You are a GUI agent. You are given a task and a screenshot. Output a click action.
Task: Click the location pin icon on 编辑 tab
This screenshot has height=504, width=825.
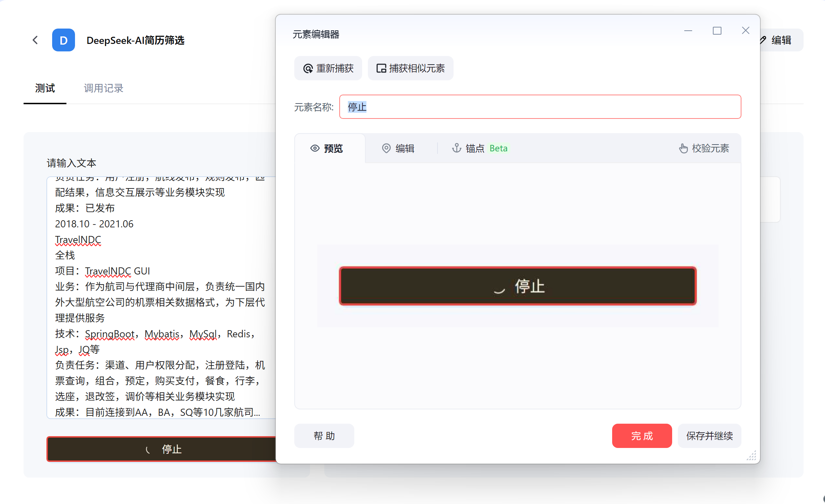[x=386, y=148]
